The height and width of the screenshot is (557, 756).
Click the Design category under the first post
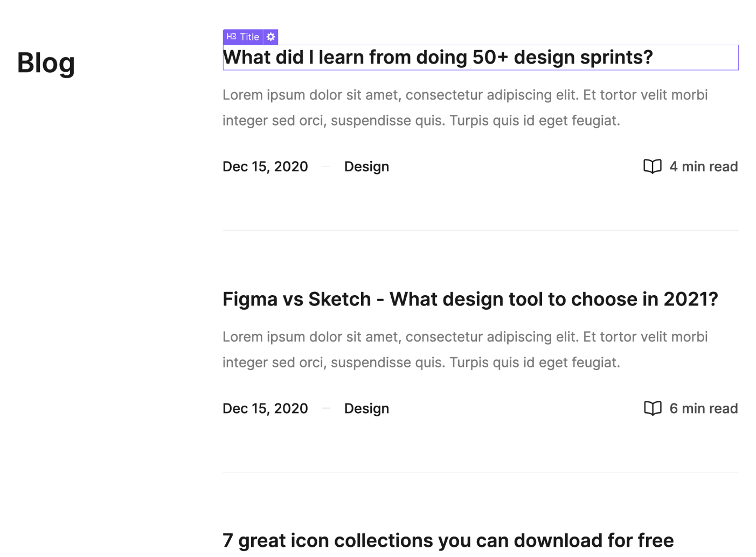tap(366, 166)
